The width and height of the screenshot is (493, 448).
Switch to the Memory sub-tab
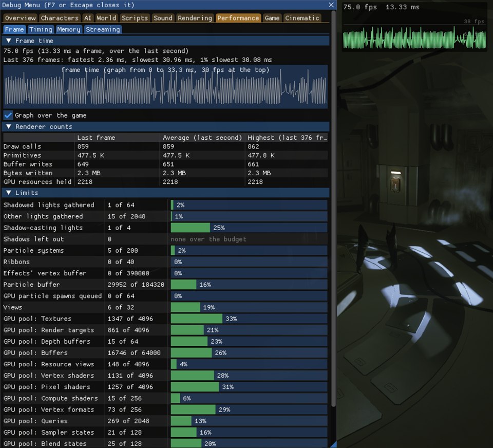click(68, 29)
